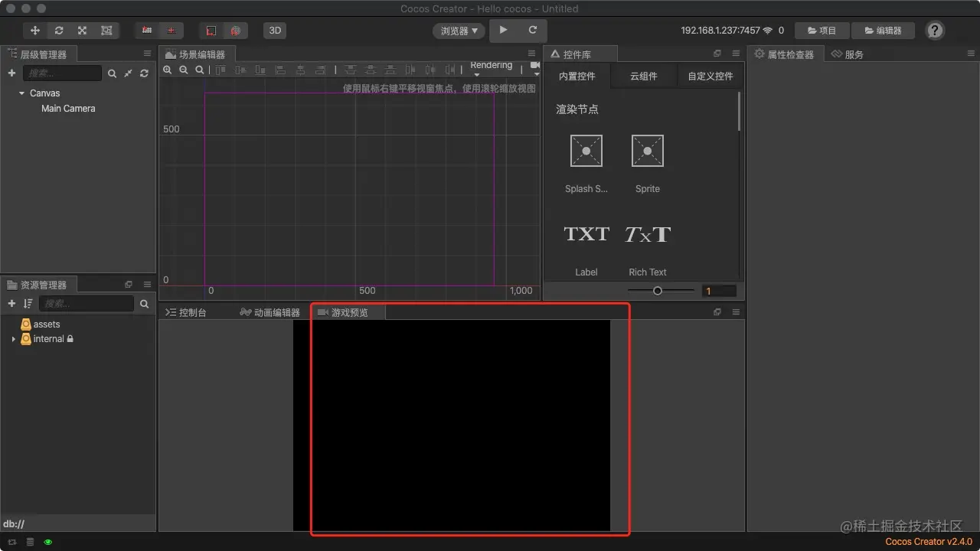Click the refresh preview devices button
This screenshot has width=980, height=551.
533,30
